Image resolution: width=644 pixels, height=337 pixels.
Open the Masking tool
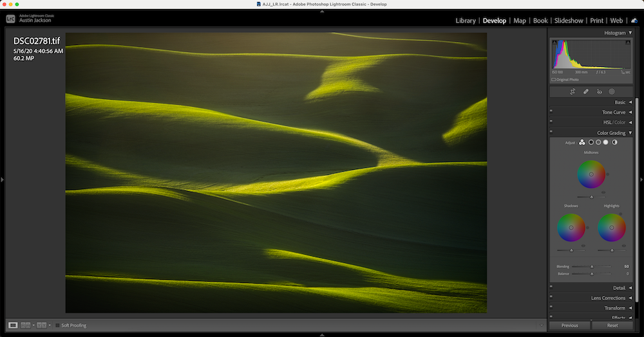(612, 92)
